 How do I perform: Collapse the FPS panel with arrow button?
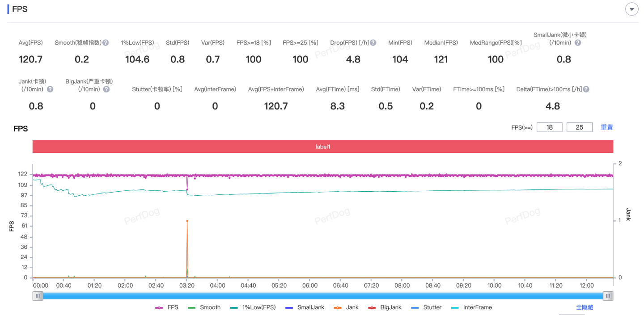(x=631, y=9)
